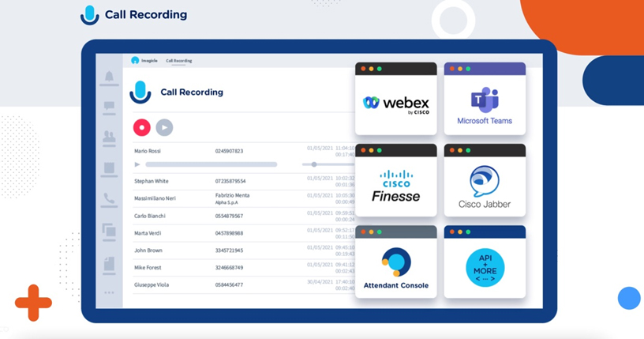Click phone number 0584456477
The height and width of the screenshot is (339, 644).
click(x=229, y=284)
